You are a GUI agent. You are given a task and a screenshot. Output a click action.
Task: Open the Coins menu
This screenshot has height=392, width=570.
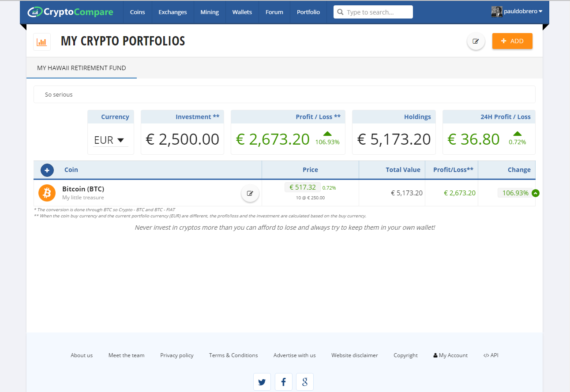click(x=137, y=12)
